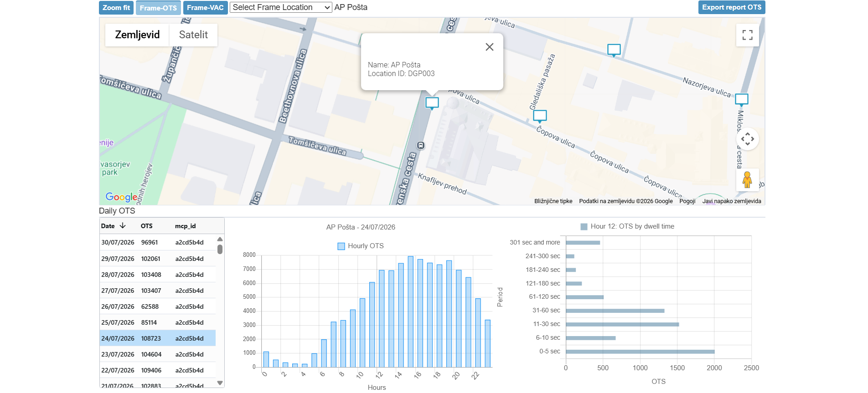This screenshot has width=868, height=393.
Task: Open Javi napako zemljevida link
Action: click(732, 201)
